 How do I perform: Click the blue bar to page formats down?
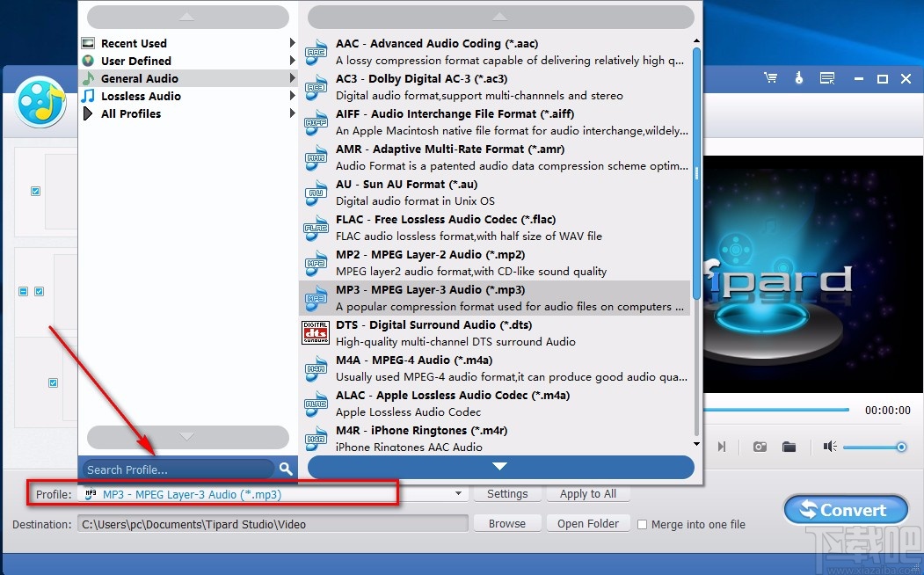pos(500,467)
